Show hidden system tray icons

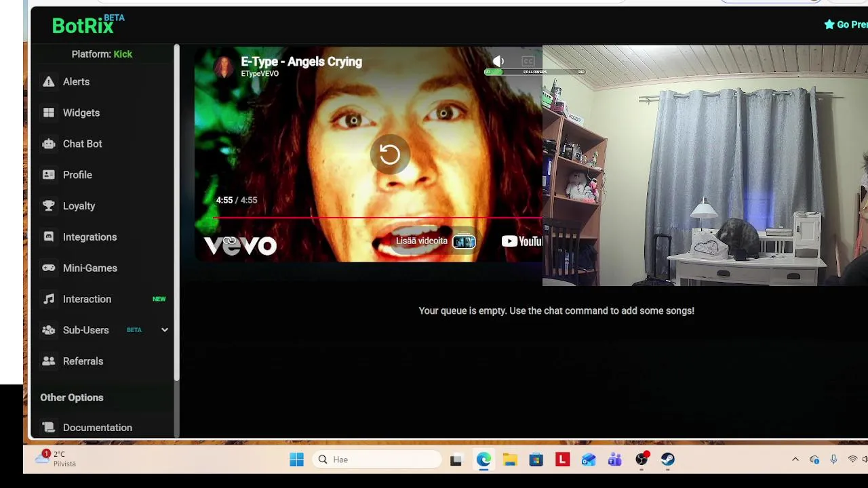(795, 460)
